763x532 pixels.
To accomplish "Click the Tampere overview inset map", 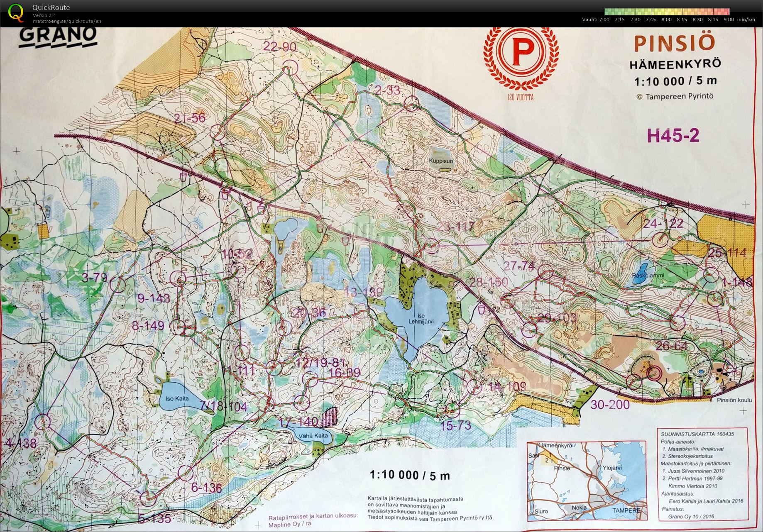I will coord(587,481).
